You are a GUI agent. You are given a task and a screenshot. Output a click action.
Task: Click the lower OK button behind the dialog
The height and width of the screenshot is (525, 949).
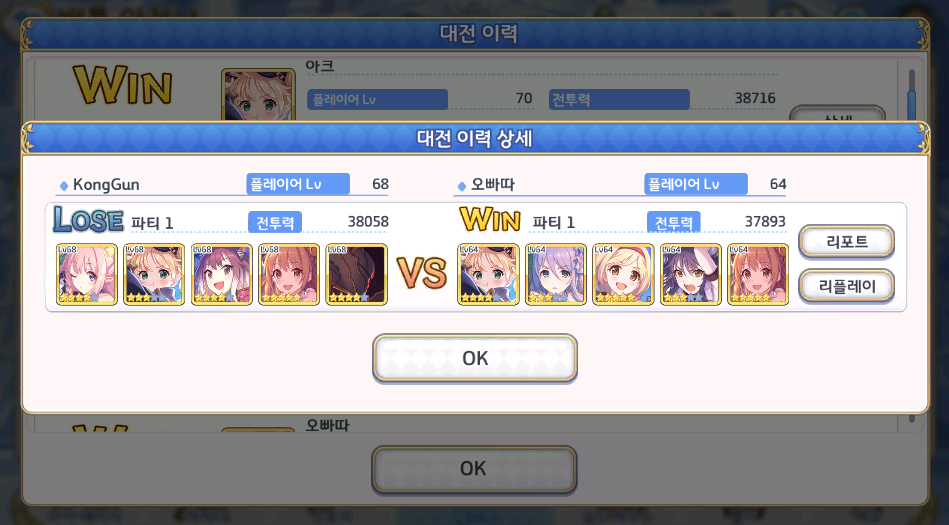click(473, 469)
